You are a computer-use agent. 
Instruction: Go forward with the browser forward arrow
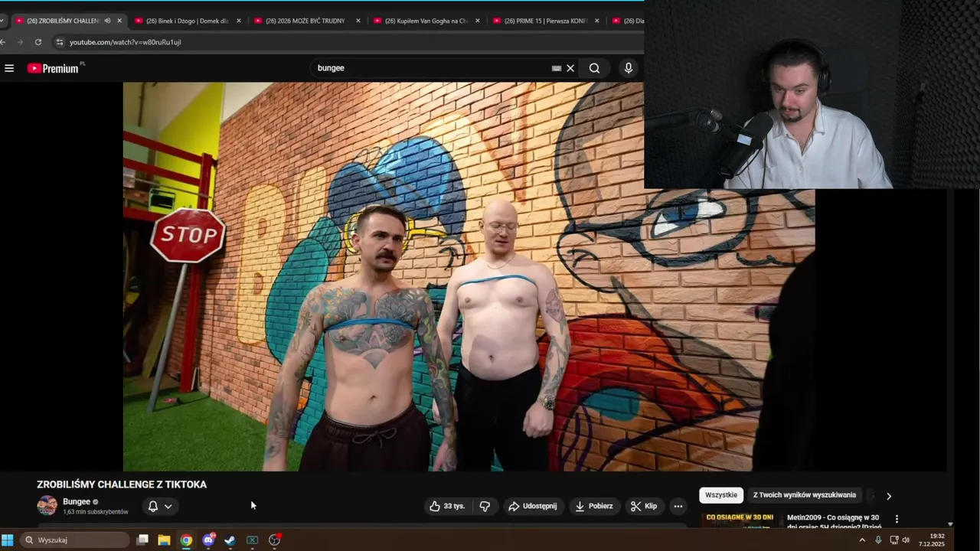pos(21,42)
